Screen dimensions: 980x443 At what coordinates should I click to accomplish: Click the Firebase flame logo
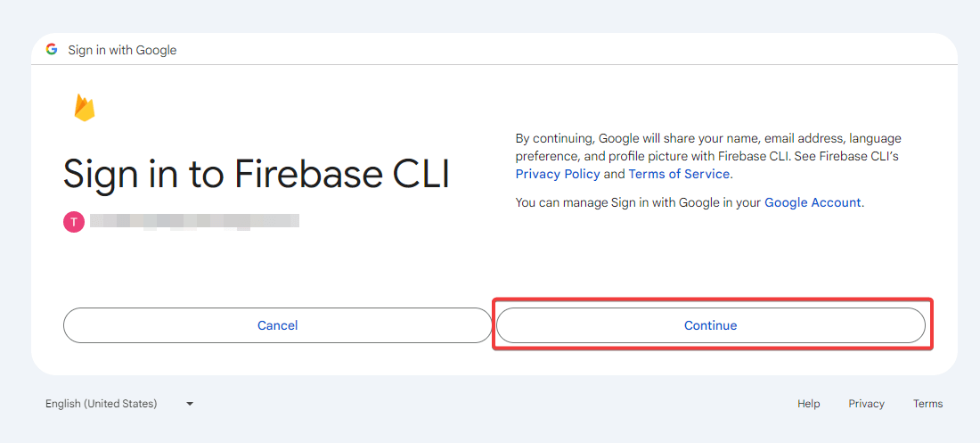point(85,108)
